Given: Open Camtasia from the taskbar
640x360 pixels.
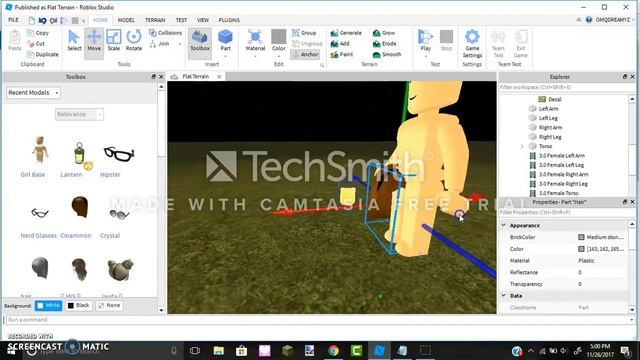Looking at the screenshot, I should click(x=356, y=351).
